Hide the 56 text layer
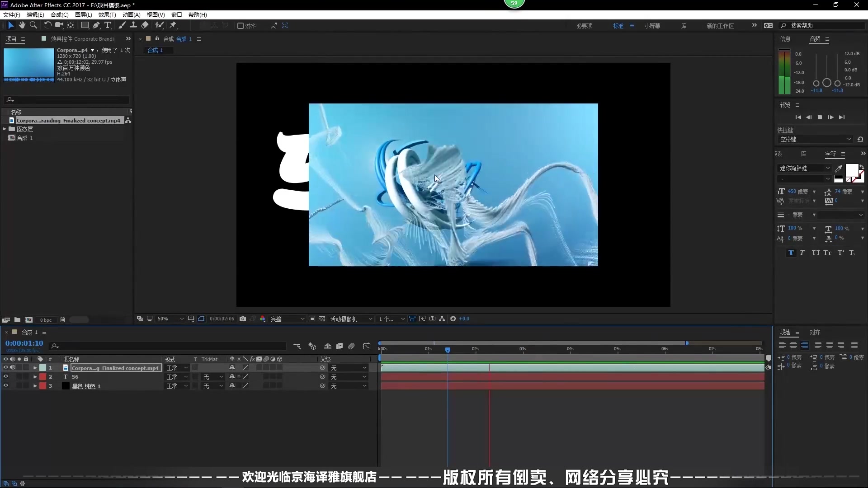Screen dimensions: 868x488 point(6,377)
